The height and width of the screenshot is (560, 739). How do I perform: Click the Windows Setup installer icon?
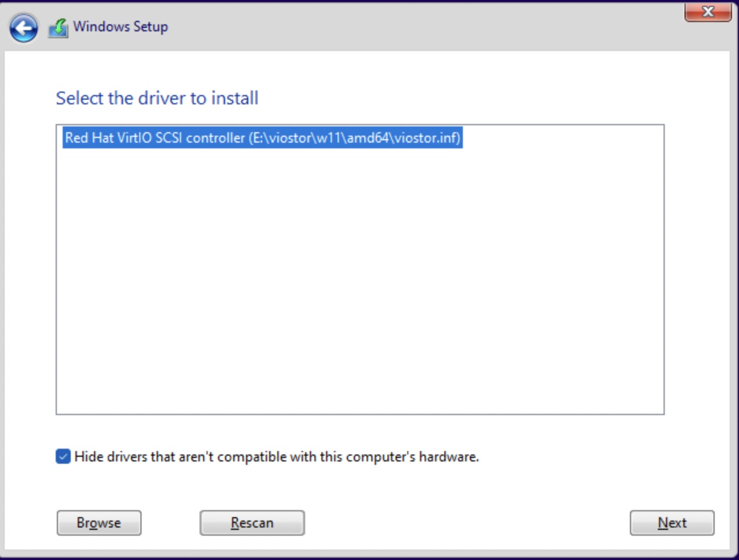pyautogui.click(x=58, y=27)
